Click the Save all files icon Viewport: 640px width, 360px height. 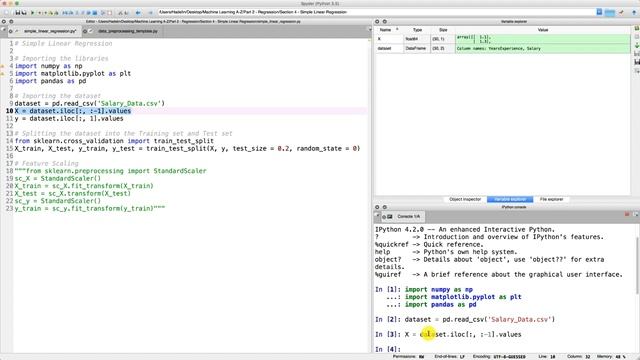tap(24, 13)
